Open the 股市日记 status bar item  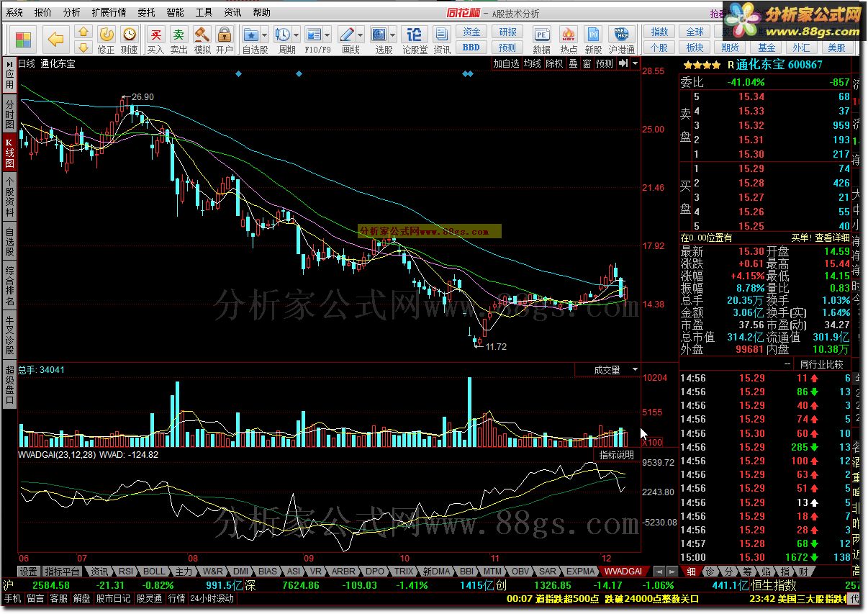pyautogui.click(x=113, y=598)
